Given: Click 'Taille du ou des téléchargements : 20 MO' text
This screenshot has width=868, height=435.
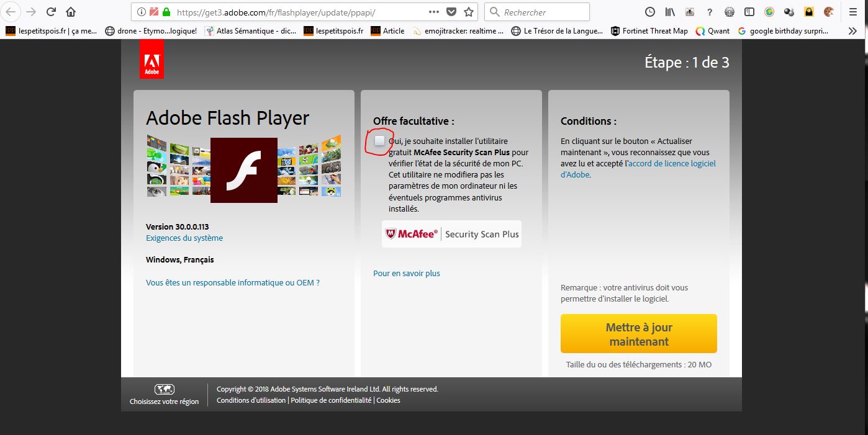Looking at the screenshot, I should click(x=638, y=365).
